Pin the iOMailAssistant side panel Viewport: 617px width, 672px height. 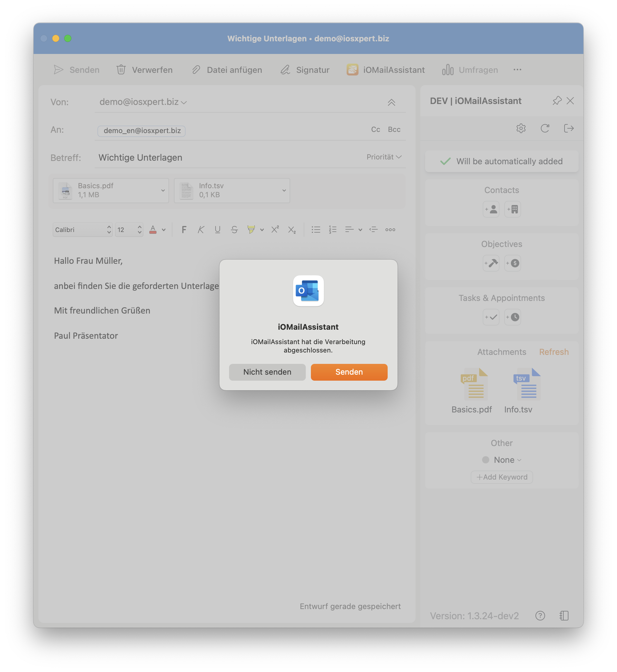[x=556, y=101]
